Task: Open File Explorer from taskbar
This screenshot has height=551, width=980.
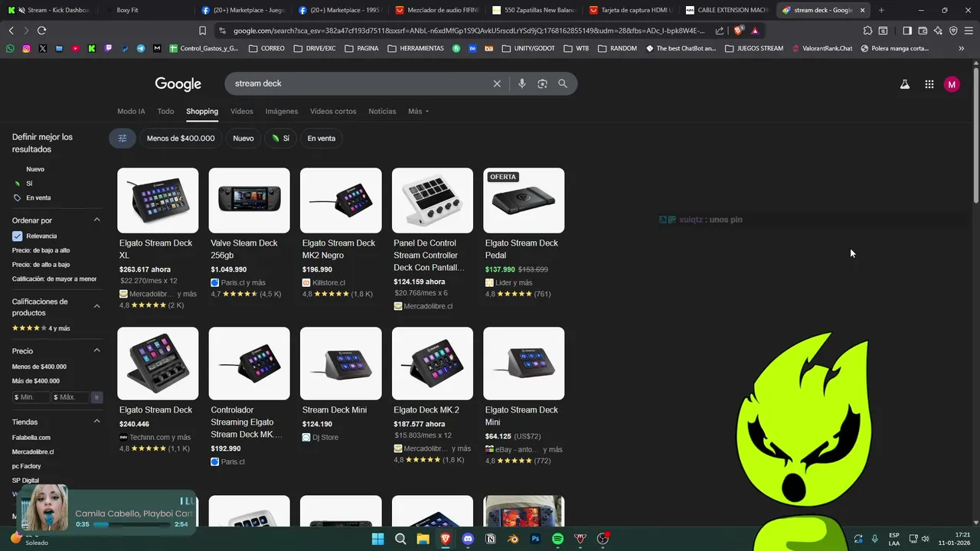Action: [x=423, y=539]
